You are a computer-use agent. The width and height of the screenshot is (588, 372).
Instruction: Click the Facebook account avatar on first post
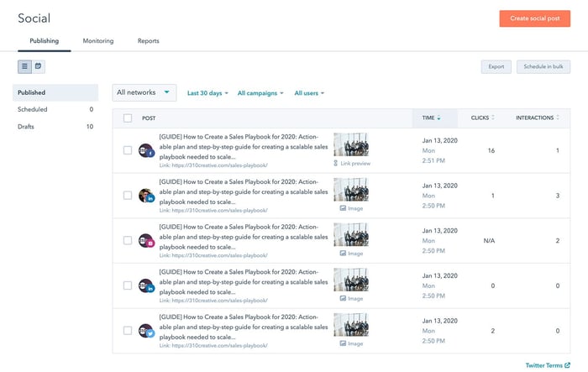(x=146, y=151)
